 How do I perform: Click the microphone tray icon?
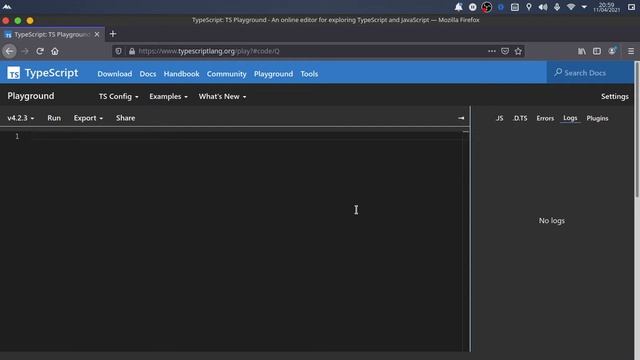click(557, 7)
